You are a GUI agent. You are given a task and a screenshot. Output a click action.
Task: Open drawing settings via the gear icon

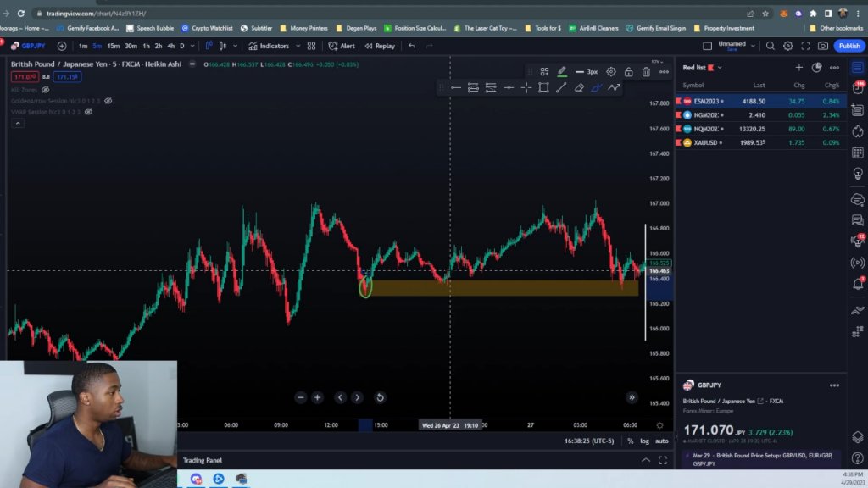(611, 72)
